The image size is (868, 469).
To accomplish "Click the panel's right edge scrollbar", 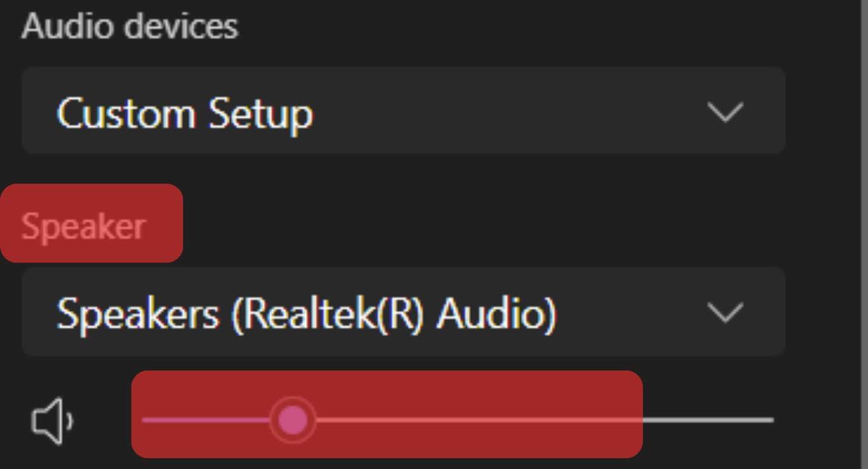I will point(863,234).
